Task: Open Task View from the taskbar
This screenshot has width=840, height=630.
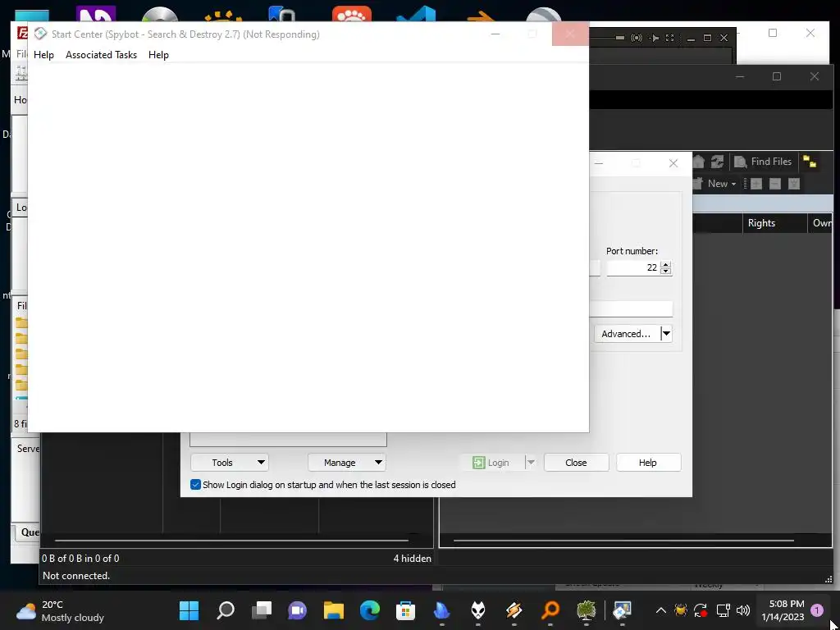Action: (262, 610)
